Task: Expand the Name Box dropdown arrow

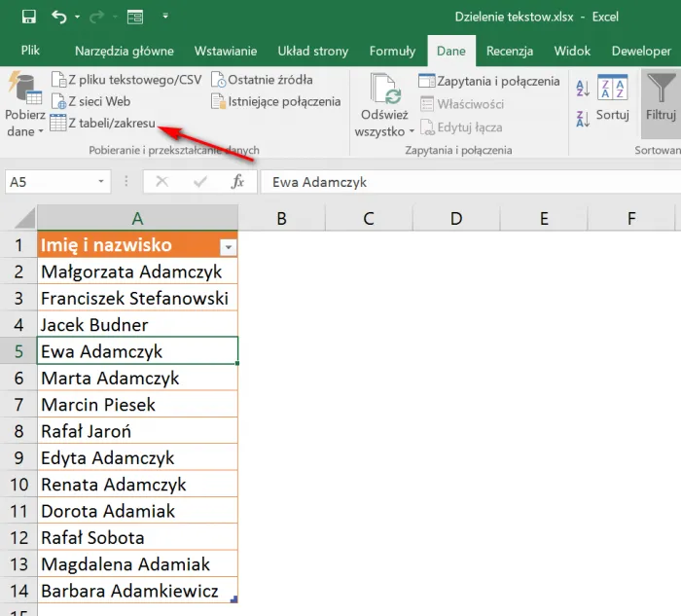Action: click(102, 182)
